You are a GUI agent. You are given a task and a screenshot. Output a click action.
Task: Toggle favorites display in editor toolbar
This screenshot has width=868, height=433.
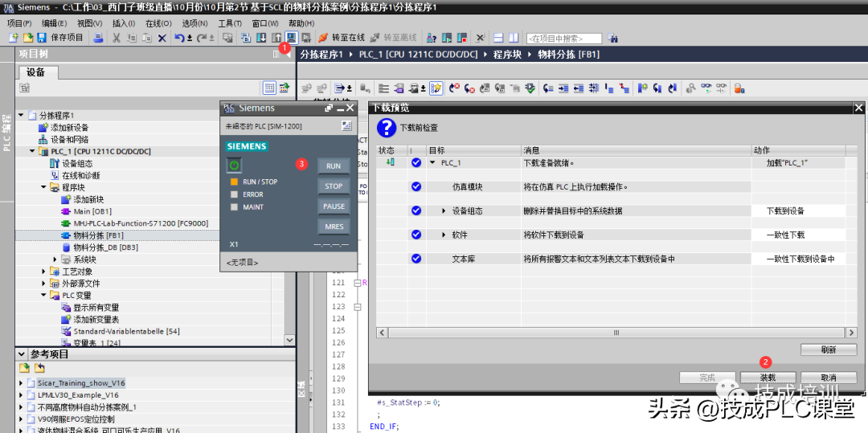coord(436,88)
